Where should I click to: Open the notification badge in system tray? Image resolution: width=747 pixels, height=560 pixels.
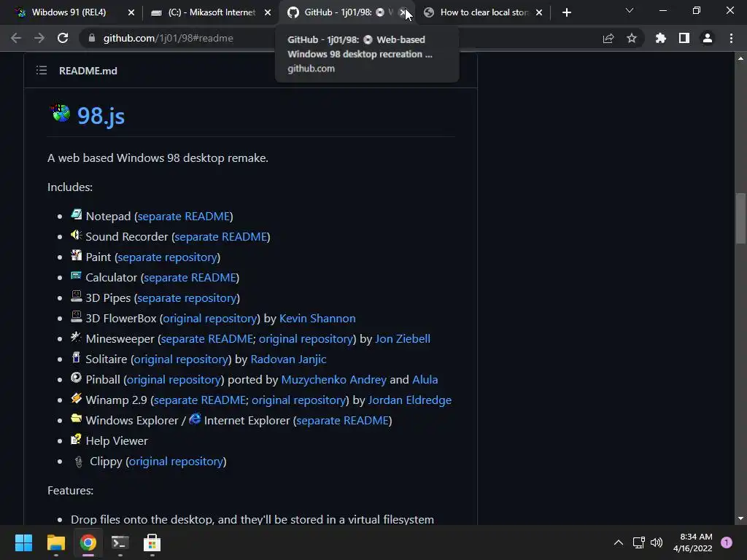tap(727, 542)
